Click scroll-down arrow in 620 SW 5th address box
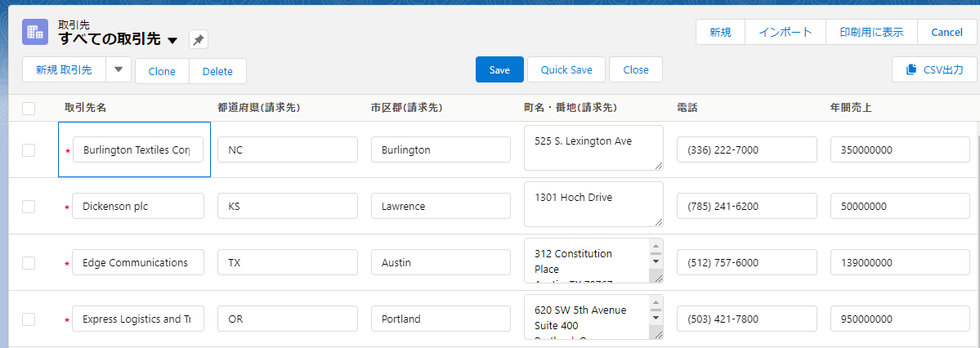The height and width of the screenshot is (348, 980). (656, 318)
